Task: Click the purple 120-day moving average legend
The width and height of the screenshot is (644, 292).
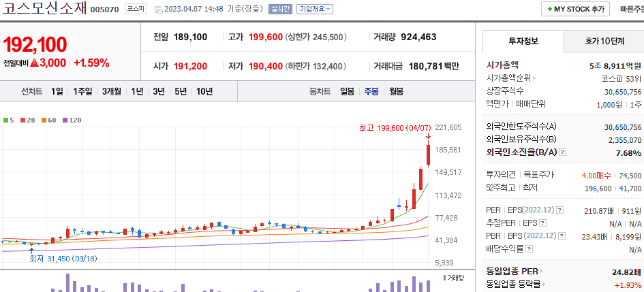Action: 72,120
